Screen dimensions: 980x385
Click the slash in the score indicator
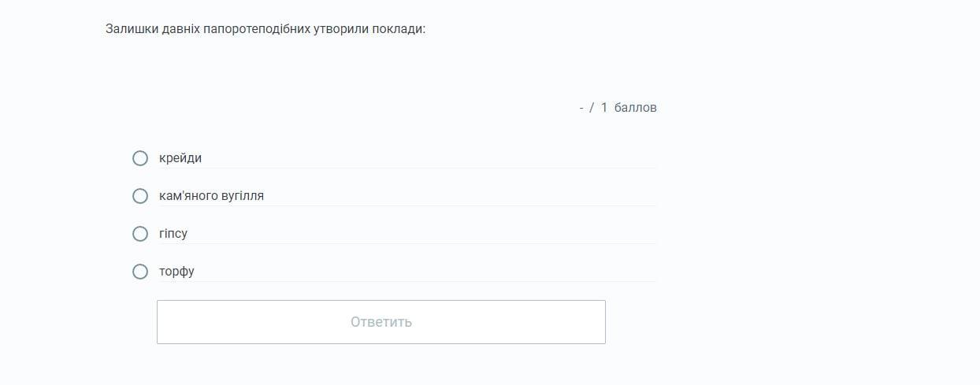pyautogui.click(x=592, y=107)
